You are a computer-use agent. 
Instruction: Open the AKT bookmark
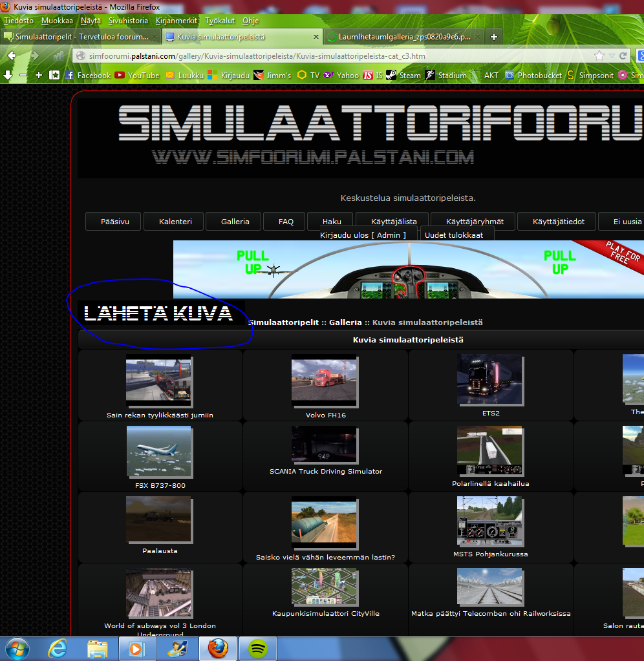click(484, 75)
